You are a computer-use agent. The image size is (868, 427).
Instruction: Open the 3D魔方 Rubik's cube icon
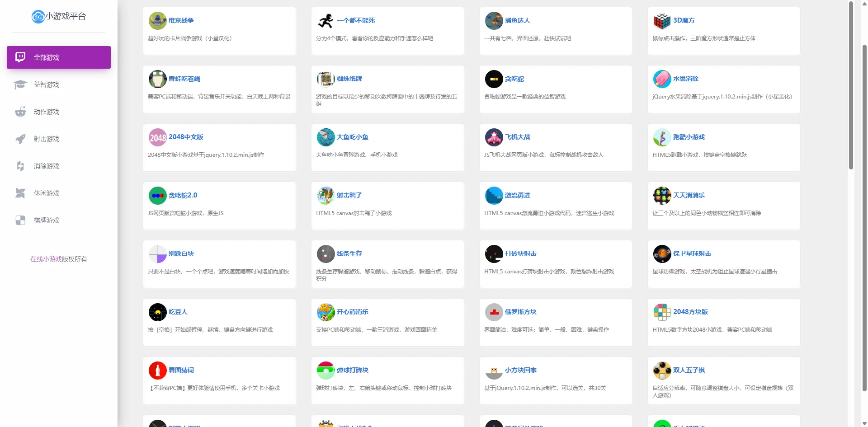662,21
